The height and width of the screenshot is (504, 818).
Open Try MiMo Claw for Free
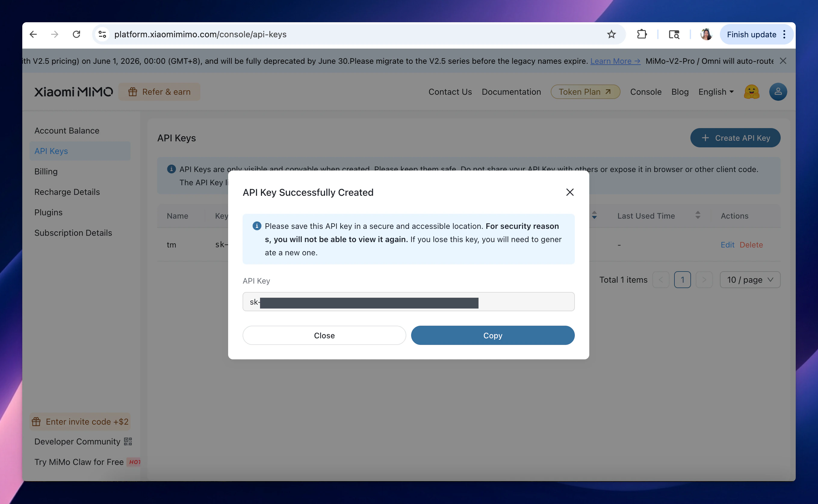point(79,462)
